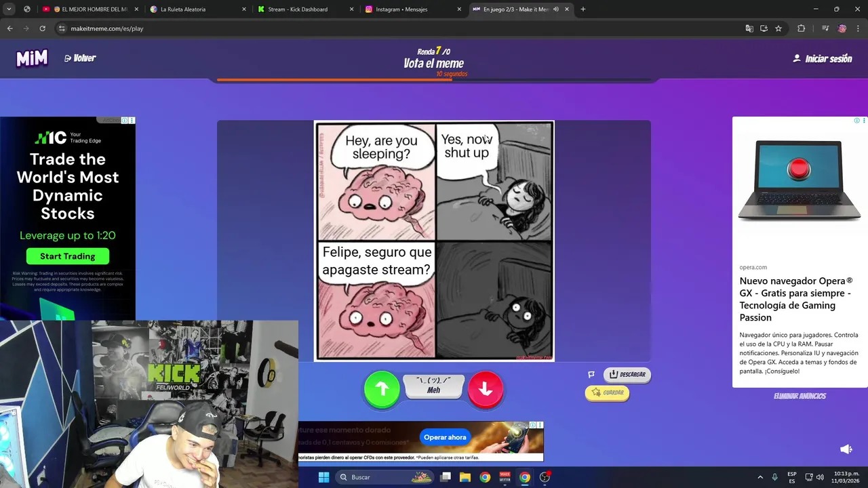868x488 pixels.
Task: Open the clock and date panel
Action: pos(846,477)
